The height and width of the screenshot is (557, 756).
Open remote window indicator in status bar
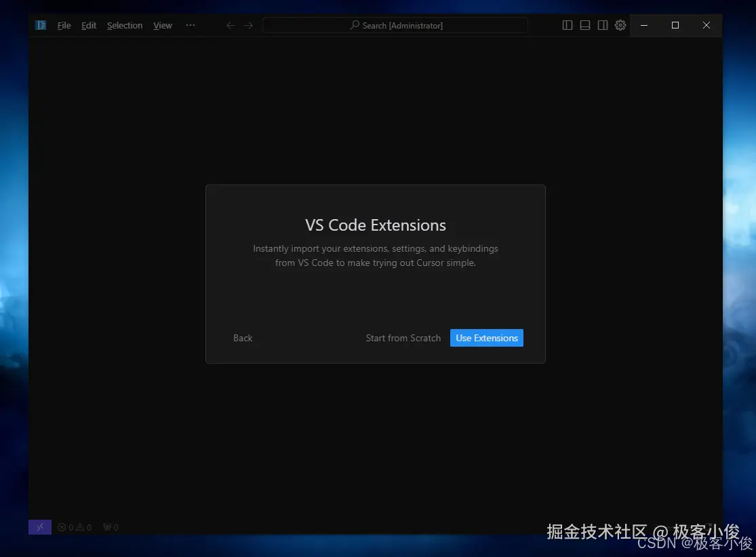click(x=40, y=527)
